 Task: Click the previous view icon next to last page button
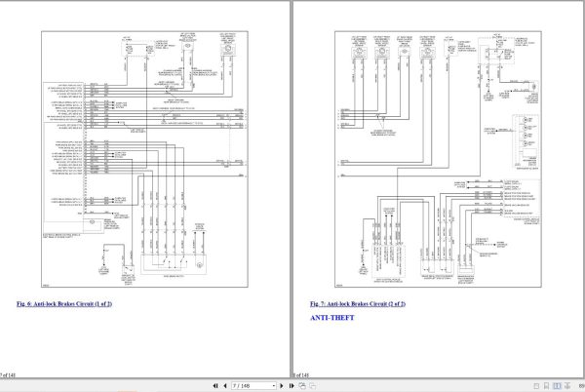pyautogui.click(x=302, y=385)
